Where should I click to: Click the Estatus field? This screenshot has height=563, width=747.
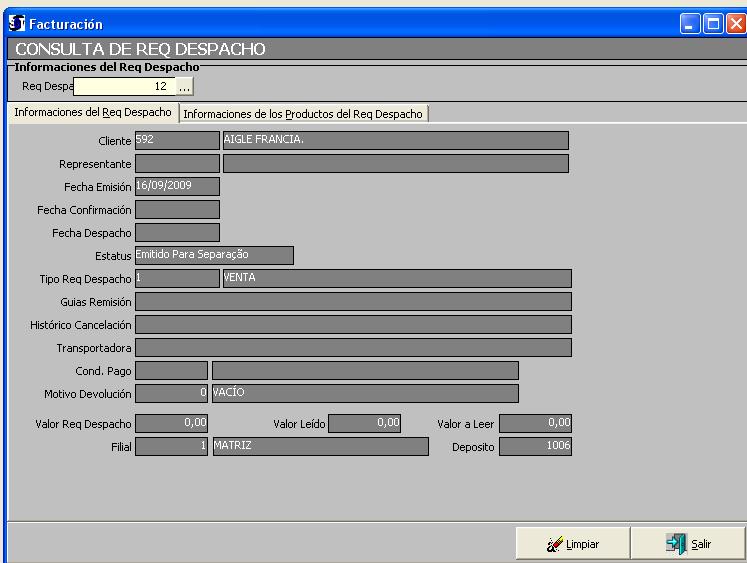[213, 255]
